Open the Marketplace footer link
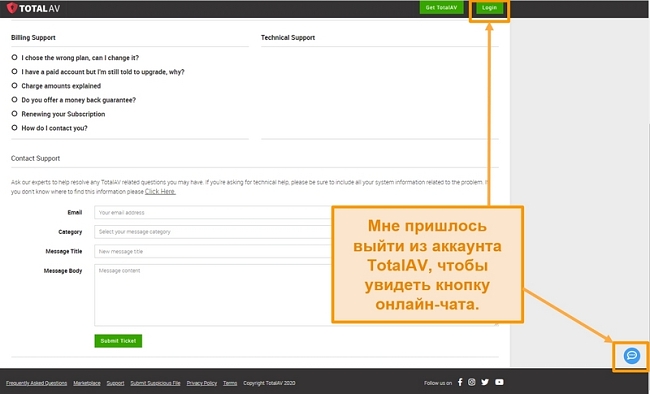650x394 pixels. pyautogui.click(x=87, y=383)
